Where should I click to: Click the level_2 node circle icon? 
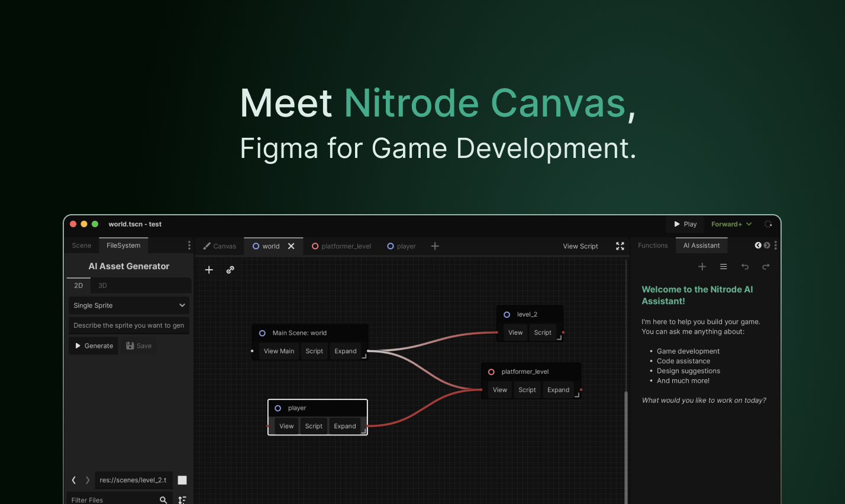[507, 315]
